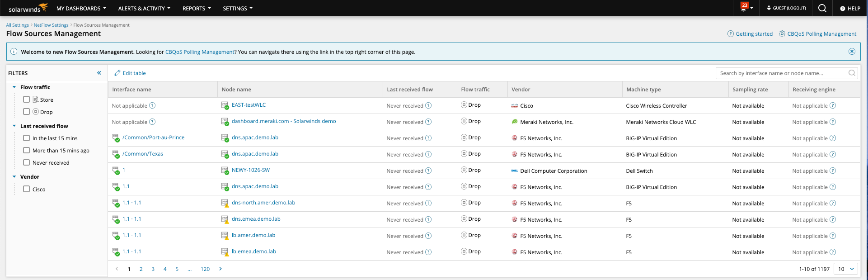Screen dimensions: 868x280
Task: Open the Alerts & Activity menu
Action: (144, 8)
